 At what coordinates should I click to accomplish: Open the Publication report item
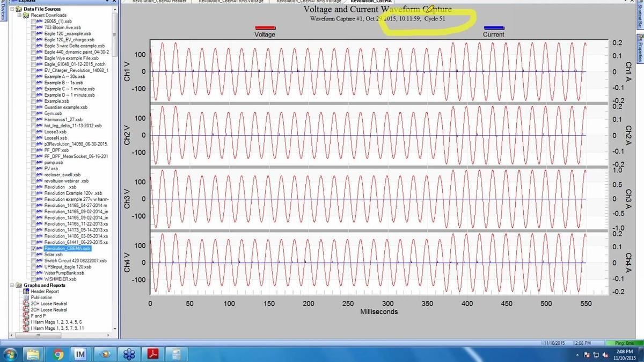[x=41, y=298]
